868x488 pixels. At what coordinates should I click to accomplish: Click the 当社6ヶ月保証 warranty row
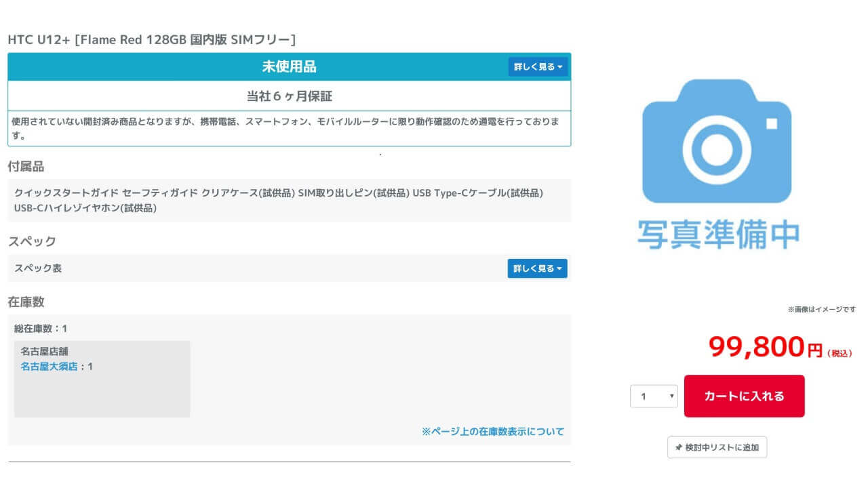coord(289,96)
